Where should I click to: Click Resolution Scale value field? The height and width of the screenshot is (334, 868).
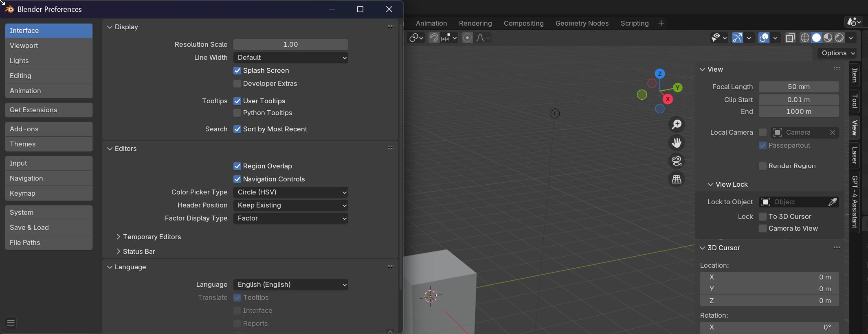[x=290, y=44]
